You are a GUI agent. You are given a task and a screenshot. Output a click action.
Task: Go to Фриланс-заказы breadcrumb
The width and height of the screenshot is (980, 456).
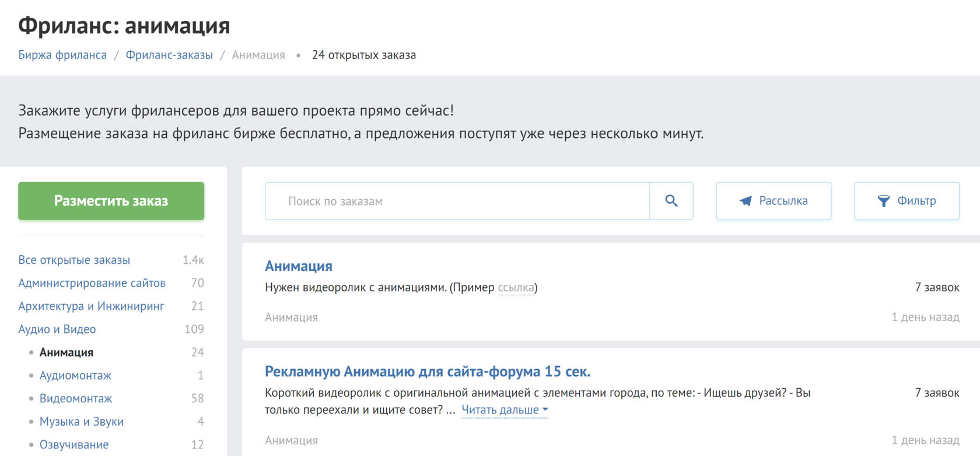[169, 55]
